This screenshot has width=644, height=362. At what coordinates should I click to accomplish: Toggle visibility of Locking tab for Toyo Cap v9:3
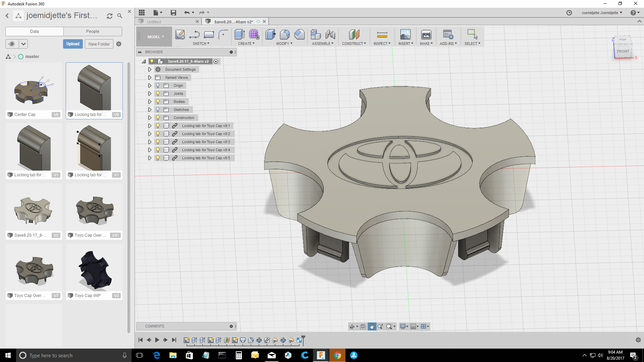[158, 141]
